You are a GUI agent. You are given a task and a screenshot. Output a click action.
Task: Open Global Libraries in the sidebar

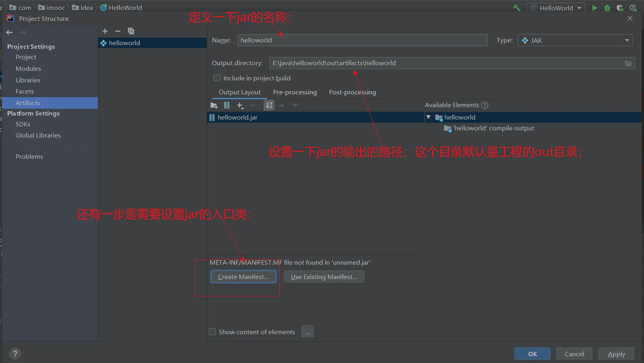pyautogui.click(x=38, y=136)
